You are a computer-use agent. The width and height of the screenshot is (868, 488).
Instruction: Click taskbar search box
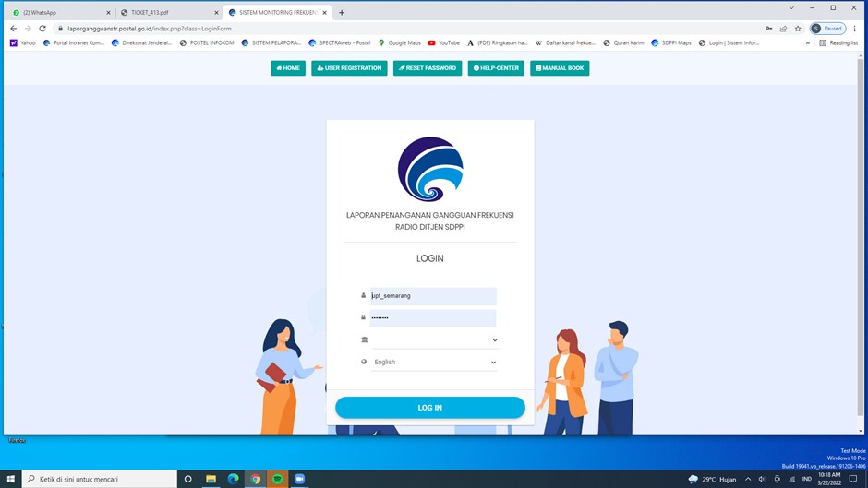pos(100,479)
